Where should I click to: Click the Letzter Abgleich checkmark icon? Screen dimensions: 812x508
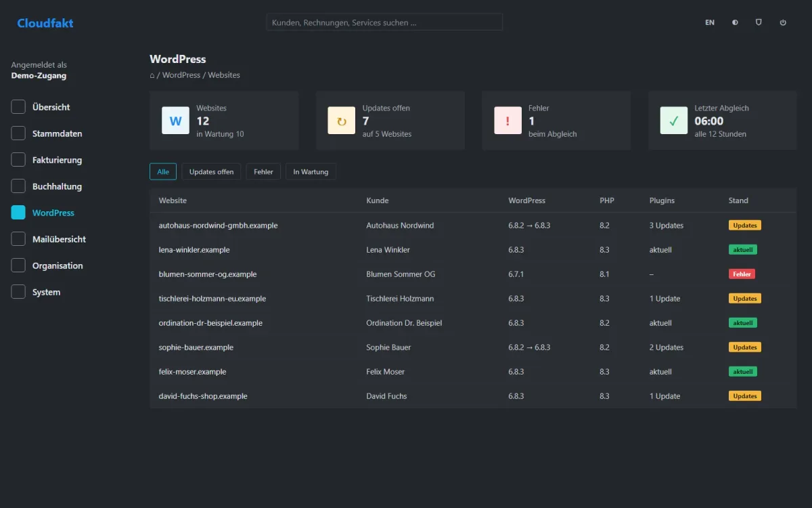point(674,121)
